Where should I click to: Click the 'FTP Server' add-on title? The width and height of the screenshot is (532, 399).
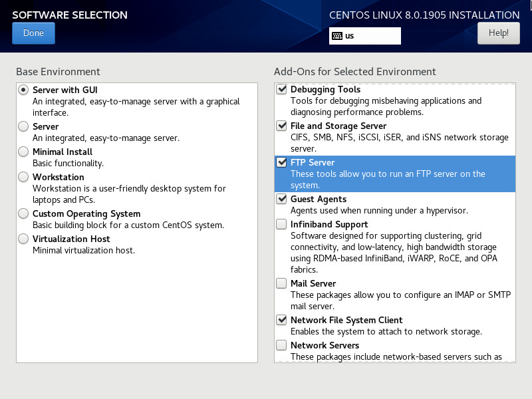point(313,162)
